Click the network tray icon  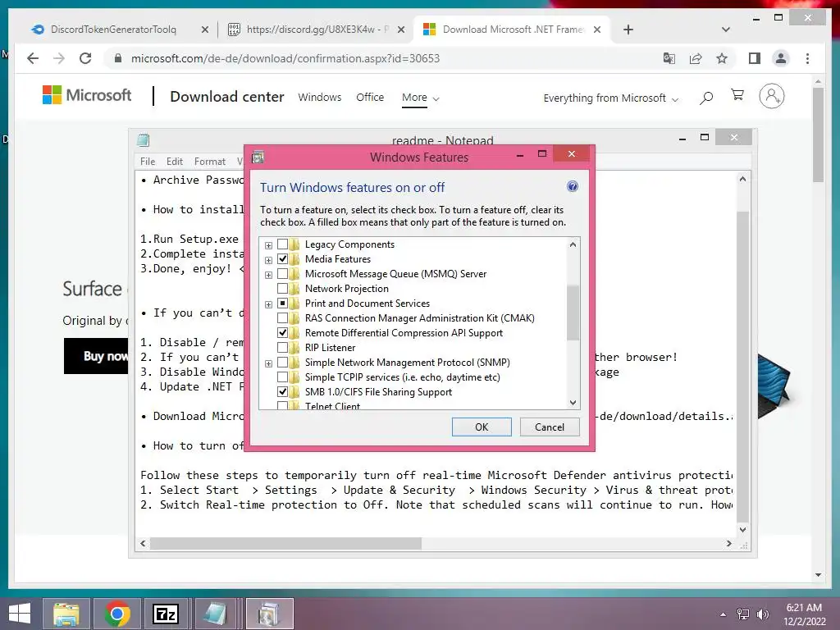[743, 614]
